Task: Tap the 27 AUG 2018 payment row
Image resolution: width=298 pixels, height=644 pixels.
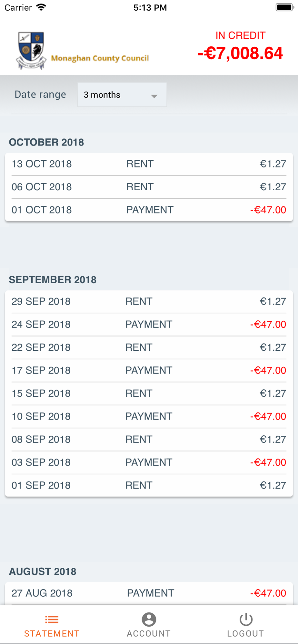Action: coord(149,593)
